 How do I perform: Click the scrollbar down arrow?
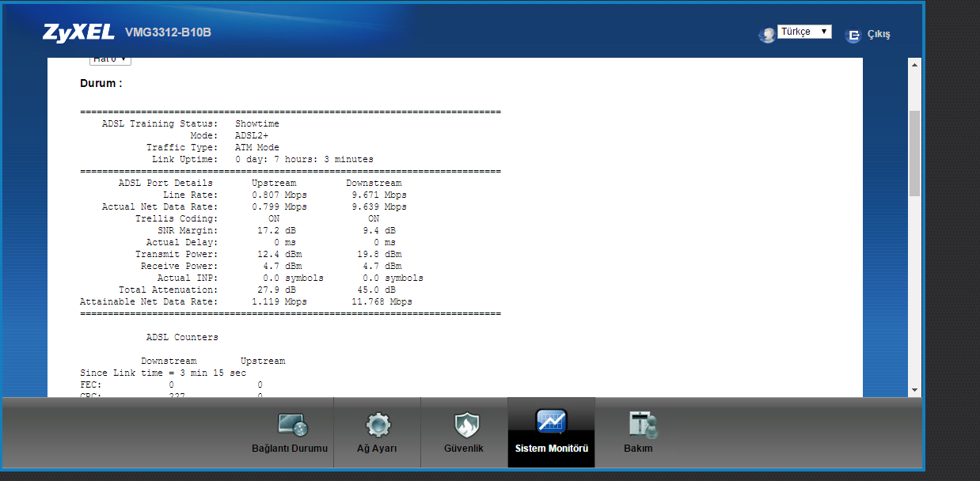click(915, 389)
